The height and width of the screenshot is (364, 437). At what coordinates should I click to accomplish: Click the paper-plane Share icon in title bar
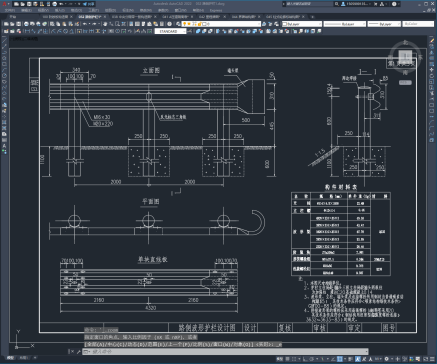tap(85, 4)
